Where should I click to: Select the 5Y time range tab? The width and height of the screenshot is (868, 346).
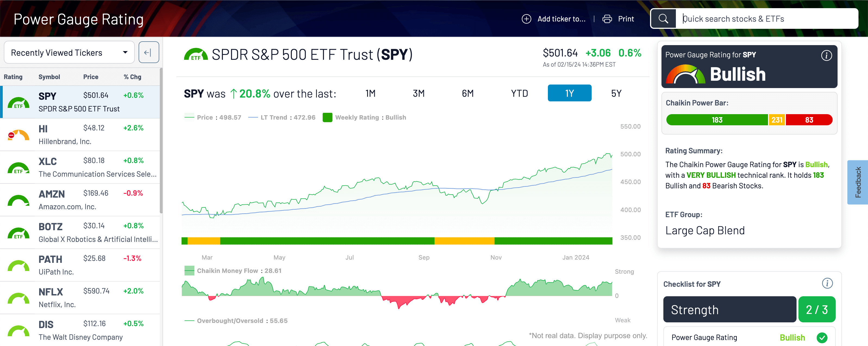point(616,93)
